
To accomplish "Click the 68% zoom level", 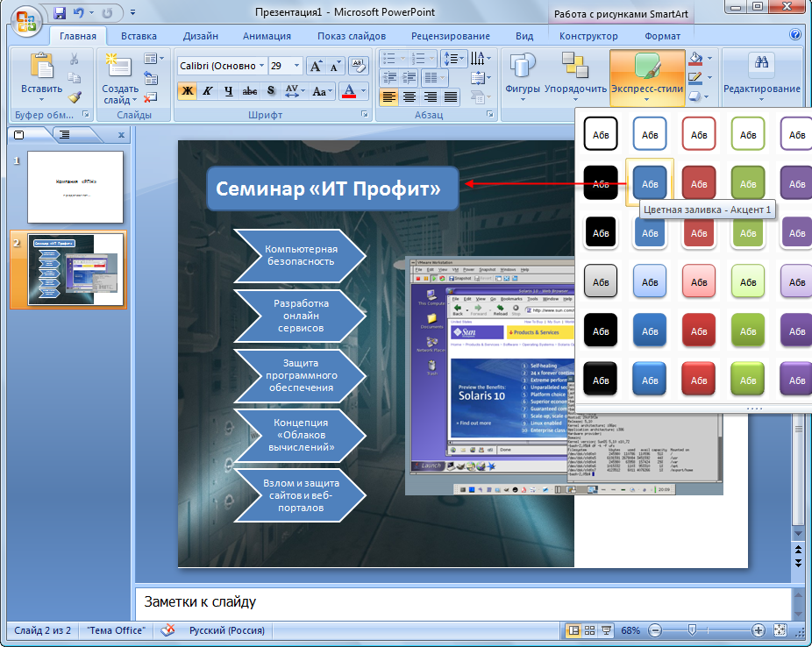I will (630, 630).
